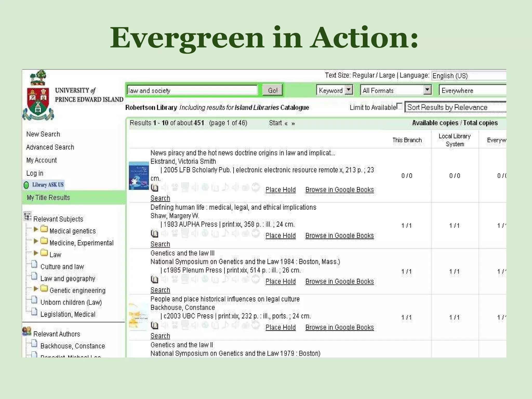This screenshot has height=399, width=532.
Task: Open the People and place cover thumbnail
Action: click(x=139, y=317)
